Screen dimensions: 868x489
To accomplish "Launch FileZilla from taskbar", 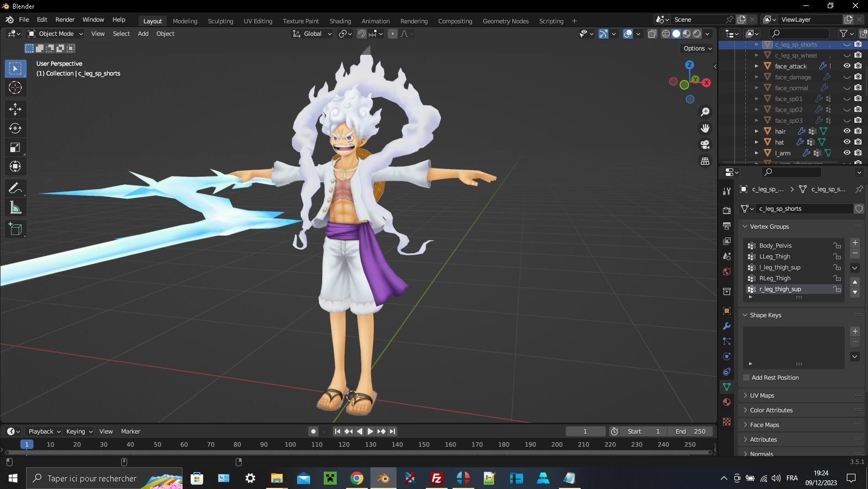I will tap(436, 478).
